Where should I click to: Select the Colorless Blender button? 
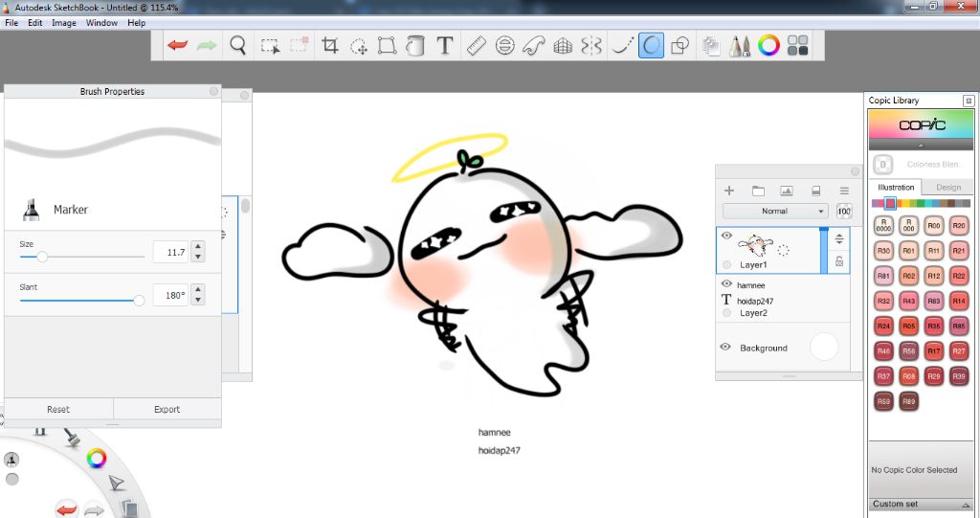[x=882, y=165]
